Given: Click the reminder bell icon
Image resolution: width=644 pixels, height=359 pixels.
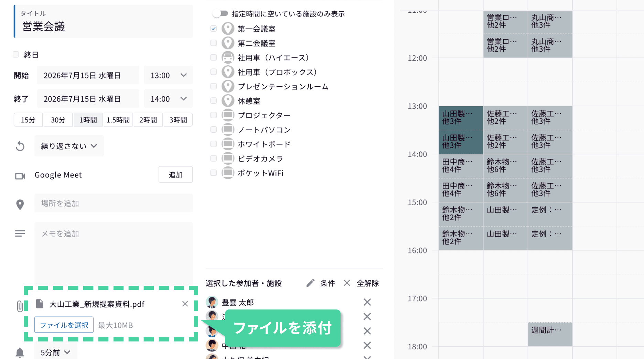Looking at the screenshot, I should (x=20, y=352).
